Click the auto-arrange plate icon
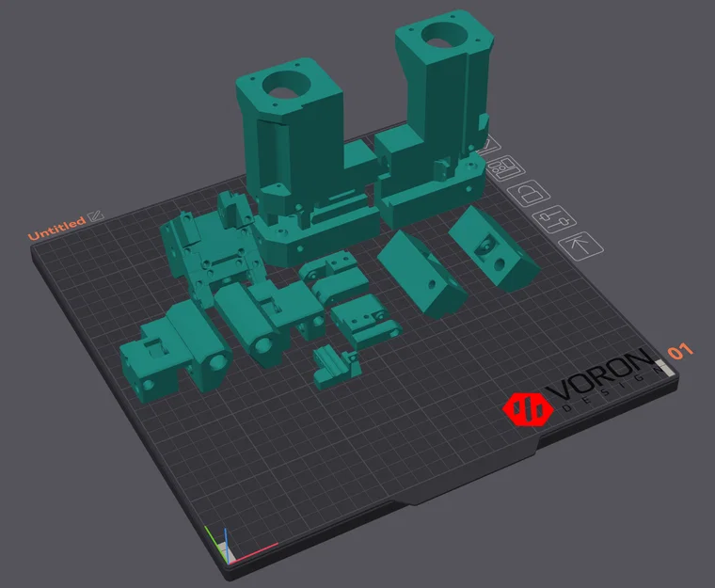 (x=506, y=168)
